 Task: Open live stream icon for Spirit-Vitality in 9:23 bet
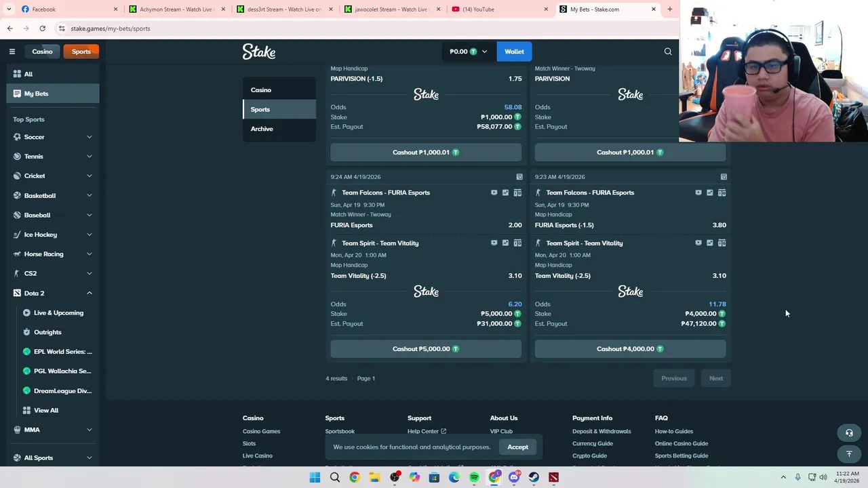(x=698, y=243)
